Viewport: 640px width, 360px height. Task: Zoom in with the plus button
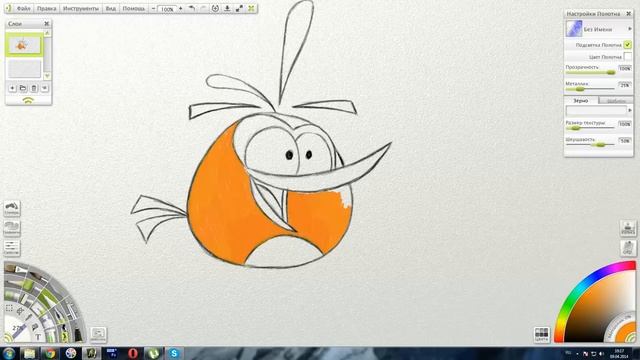pyautogui.click(x=180, y=8)
